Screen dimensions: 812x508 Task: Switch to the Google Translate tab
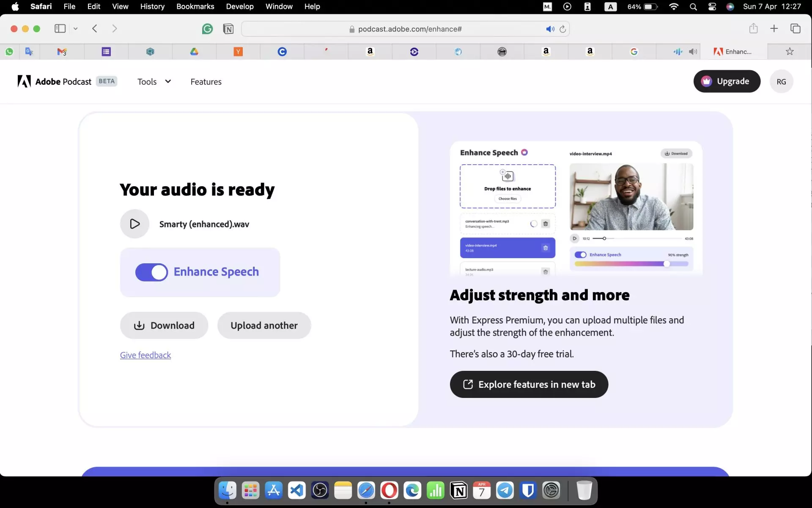click(x=29, y=52)
